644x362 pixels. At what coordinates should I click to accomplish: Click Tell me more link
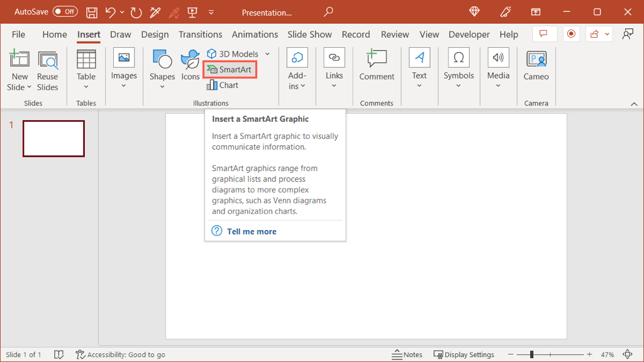252,231
